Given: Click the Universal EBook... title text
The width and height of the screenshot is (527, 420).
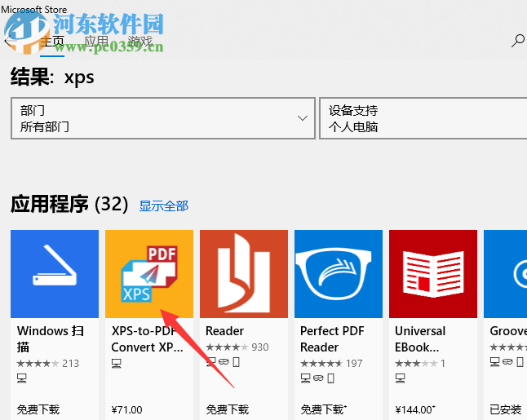Looking at the screenshot, I should pos(420,339).
